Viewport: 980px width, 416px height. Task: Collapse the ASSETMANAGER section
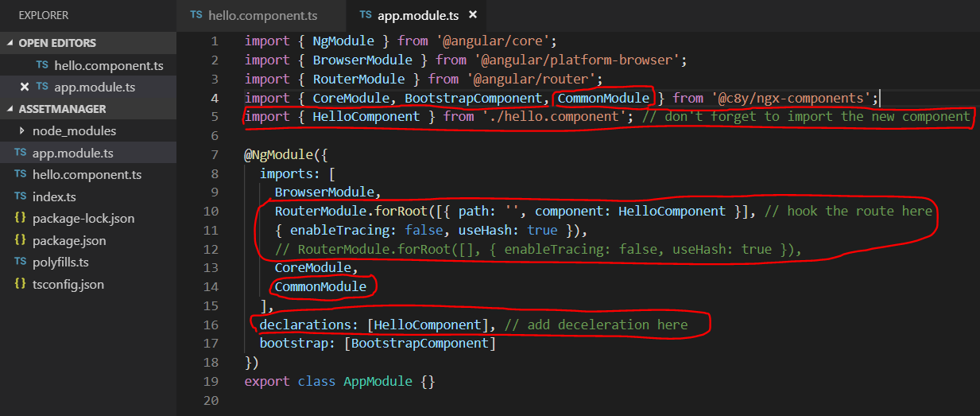10,109
